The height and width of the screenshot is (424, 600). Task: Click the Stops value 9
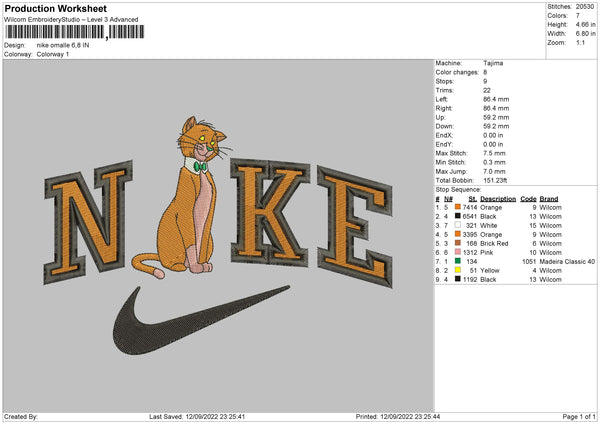[x=485, y=81]
